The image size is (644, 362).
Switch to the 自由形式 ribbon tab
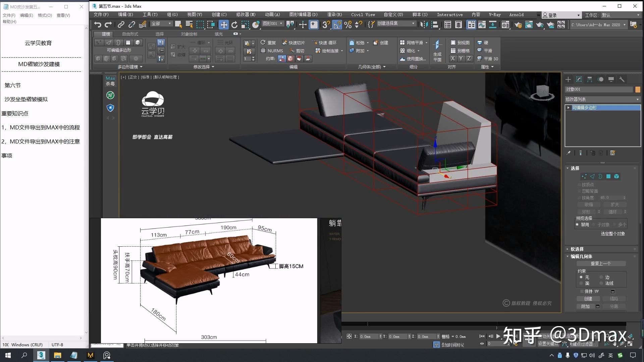pos(130,34)
